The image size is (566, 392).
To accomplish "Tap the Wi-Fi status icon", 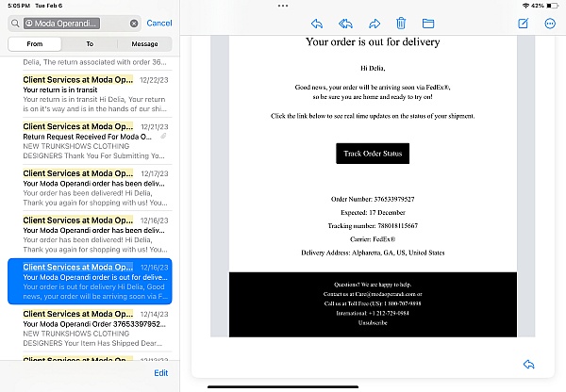I will click(x=525, y=6).
